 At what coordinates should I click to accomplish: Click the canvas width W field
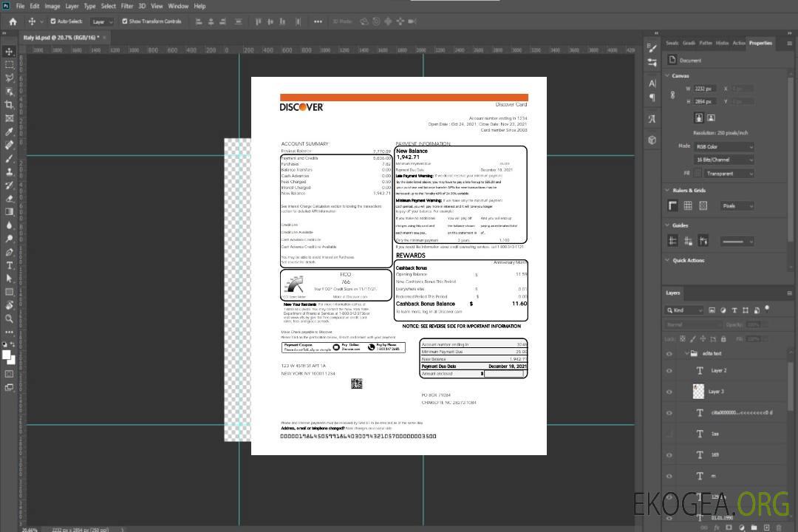click(706, 89)
